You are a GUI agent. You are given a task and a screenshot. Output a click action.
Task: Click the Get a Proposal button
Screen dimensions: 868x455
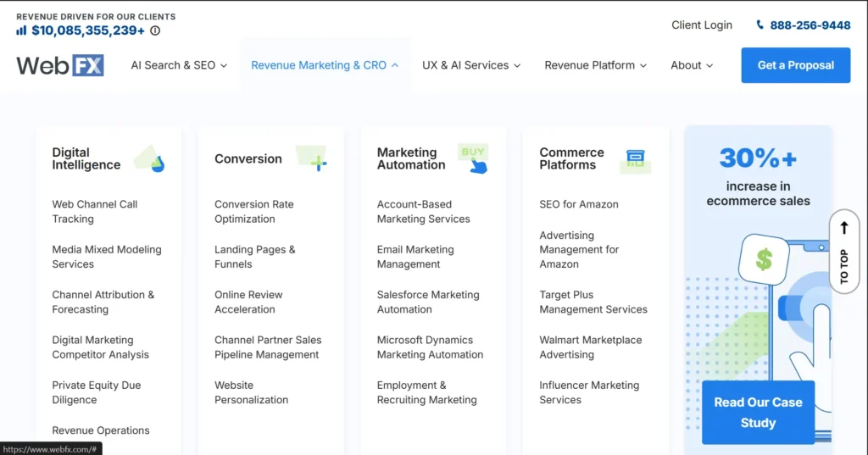(x=795, y=65)
